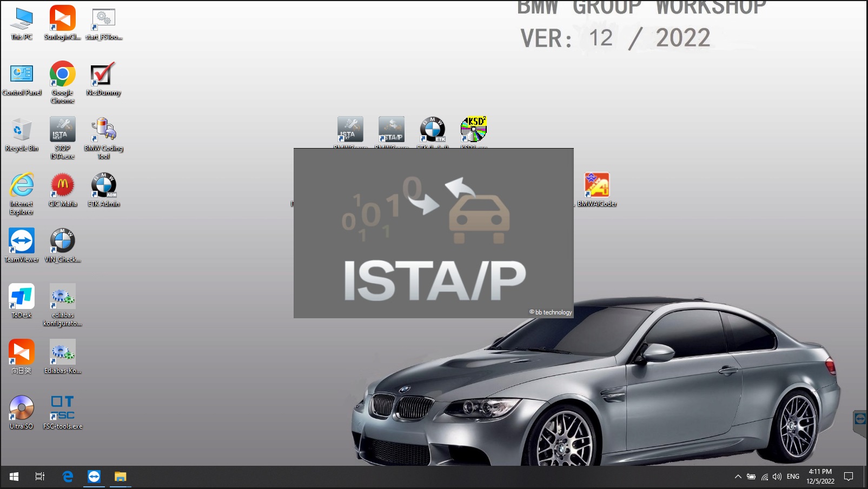868x489 pixels.
Task: Select STOP ISTA.exe shortcut
Action: tap(63, 138)
